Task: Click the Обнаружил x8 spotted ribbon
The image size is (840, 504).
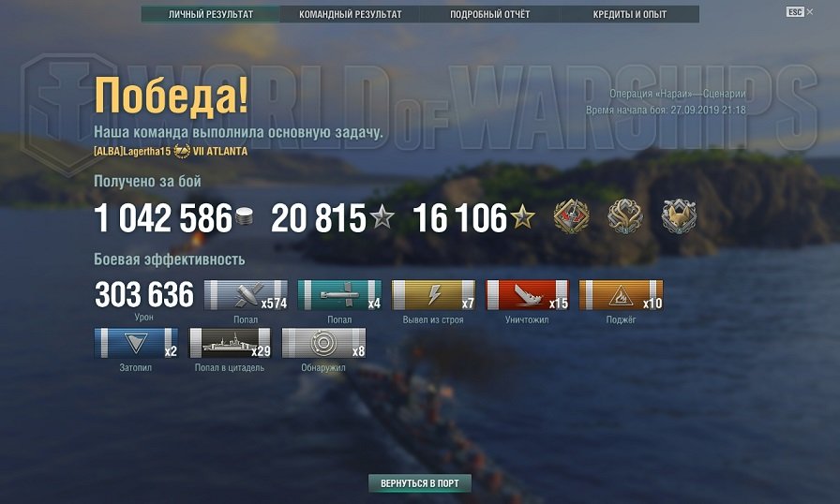Action: pos(323,343)
